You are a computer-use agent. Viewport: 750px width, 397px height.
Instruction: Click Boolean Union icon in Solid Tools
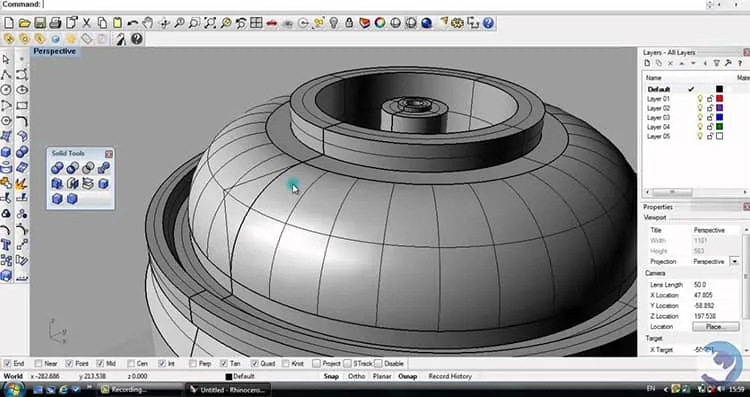click(x=57, y=168)
